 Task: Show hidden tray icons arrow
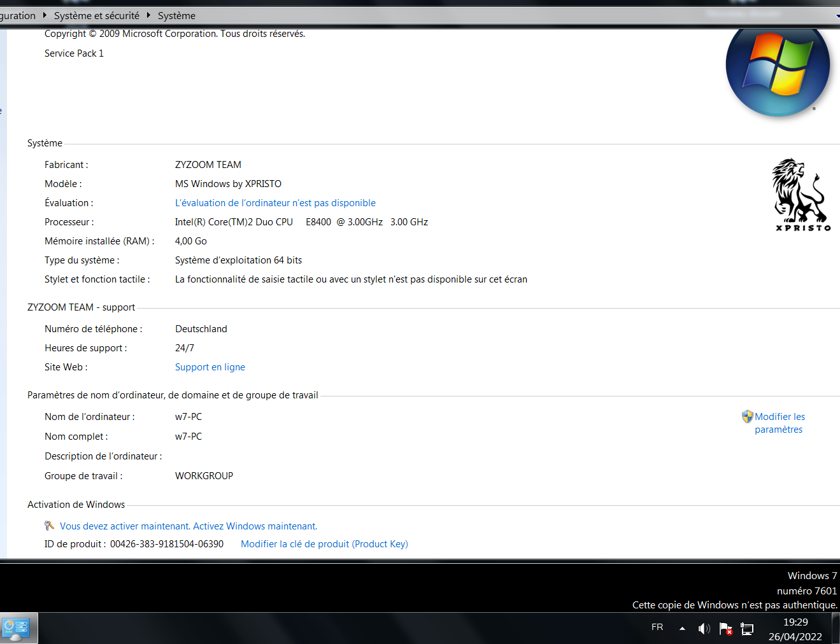click(x=682, y=628)
